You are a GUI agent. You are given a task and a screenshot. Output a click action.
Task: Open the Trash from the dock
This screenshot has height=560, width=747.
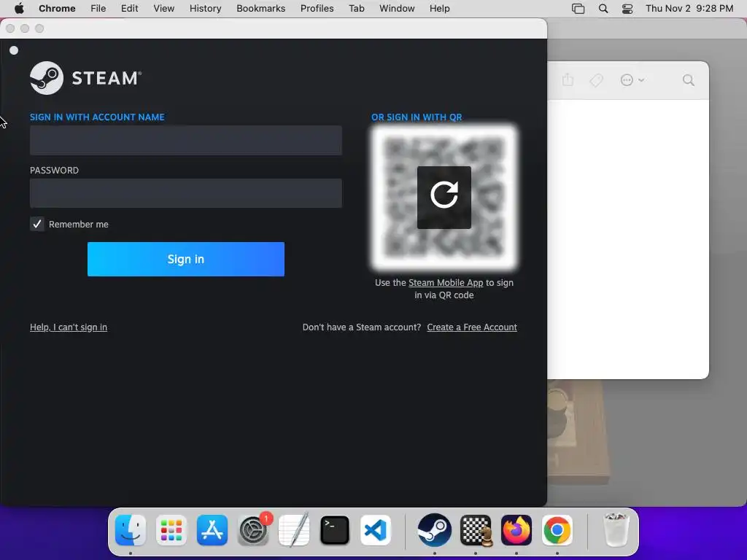click(x=616, y=530)
